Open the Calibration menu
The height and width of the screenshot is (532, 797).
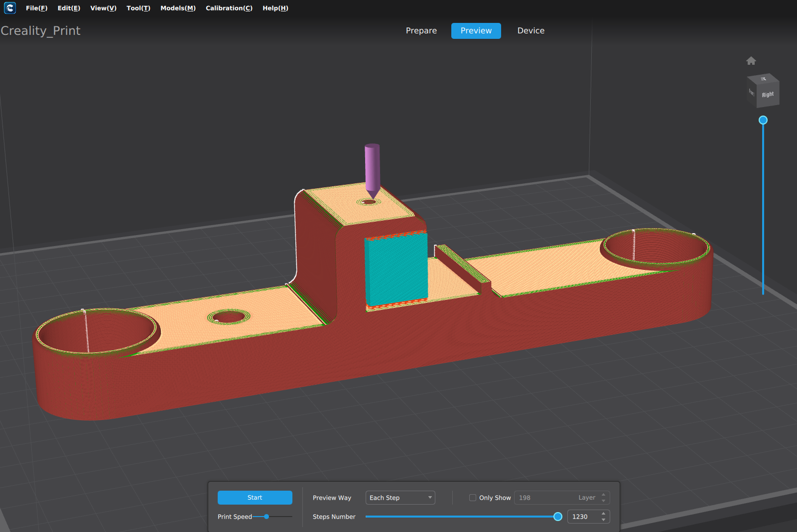(x=229, y=8)
